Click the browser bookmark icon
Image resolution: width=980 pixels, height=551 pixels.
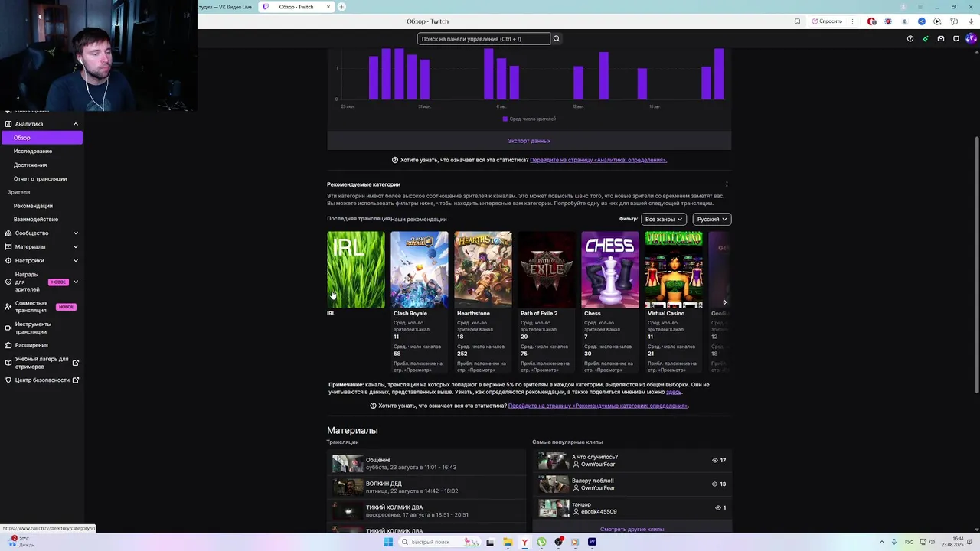[x=797, y=21]
